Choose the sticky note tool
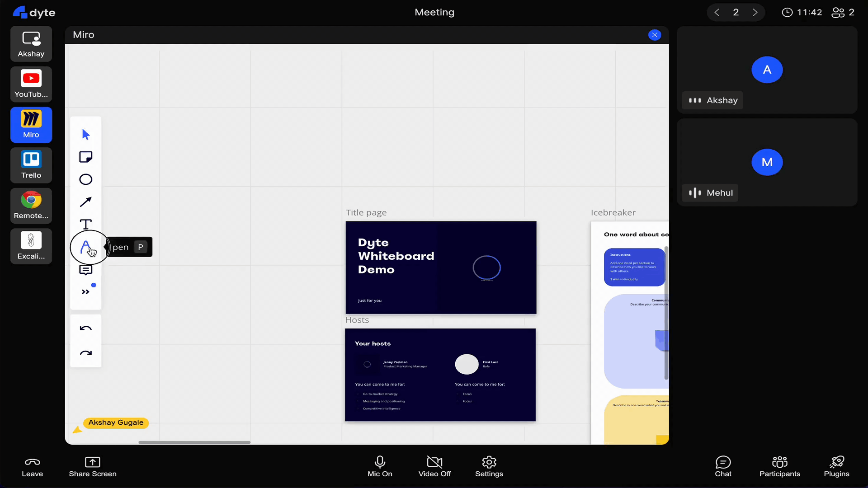This screenshot has height=488, width=868. click(x=85, y=157)
